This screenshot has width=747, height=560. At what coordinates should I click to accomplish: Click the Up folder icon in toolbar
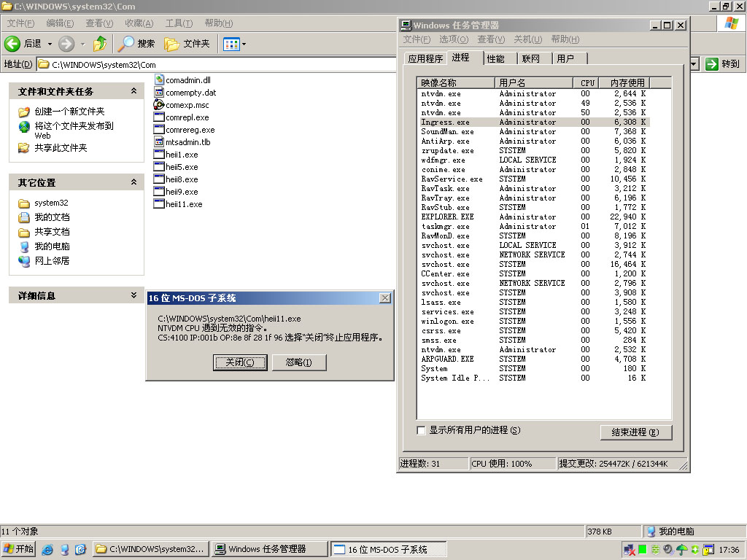coord(100,44)
